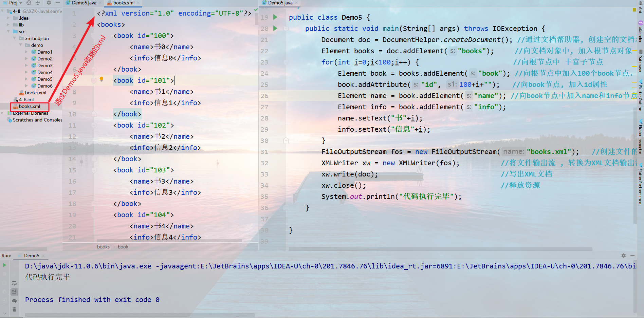Click the Run console horizontal scrollbar
This screenshot has width=644, height=318.
tap(140, 315)
